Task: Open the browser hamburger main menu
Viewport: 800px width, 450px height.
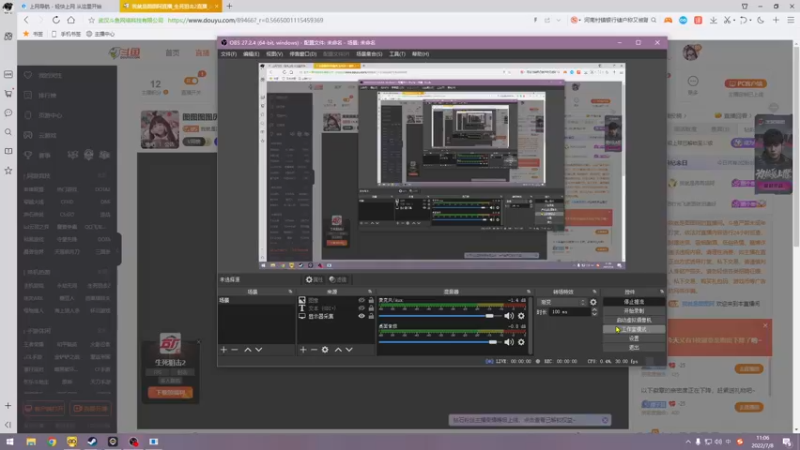Action: click(x=790, y=20)
